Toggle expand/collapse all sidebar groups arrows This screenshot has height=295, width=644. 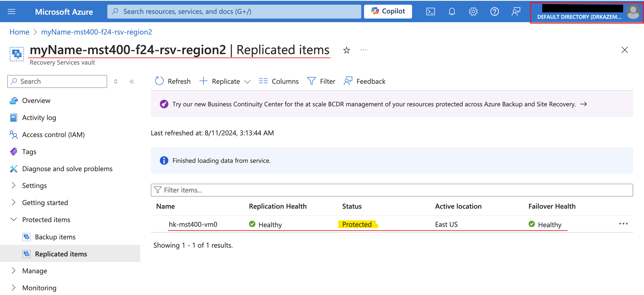click(115, 81)
